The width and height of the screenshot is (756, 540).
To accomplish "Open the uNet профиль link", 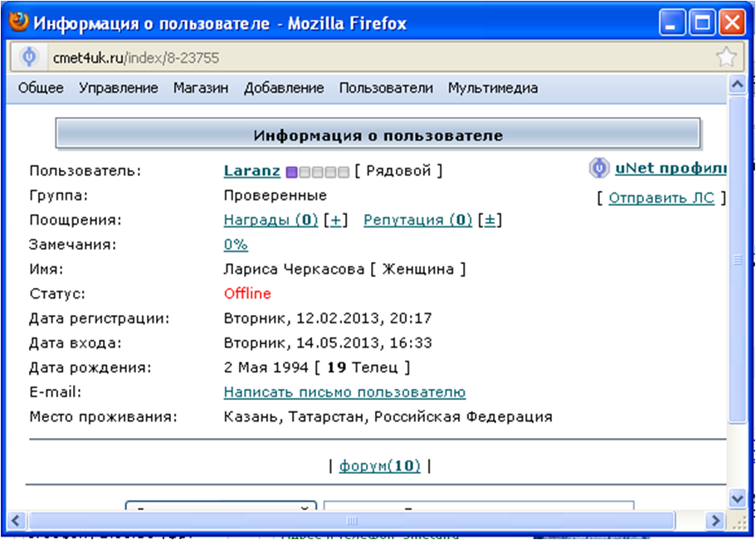I will (x=671, y=168).
